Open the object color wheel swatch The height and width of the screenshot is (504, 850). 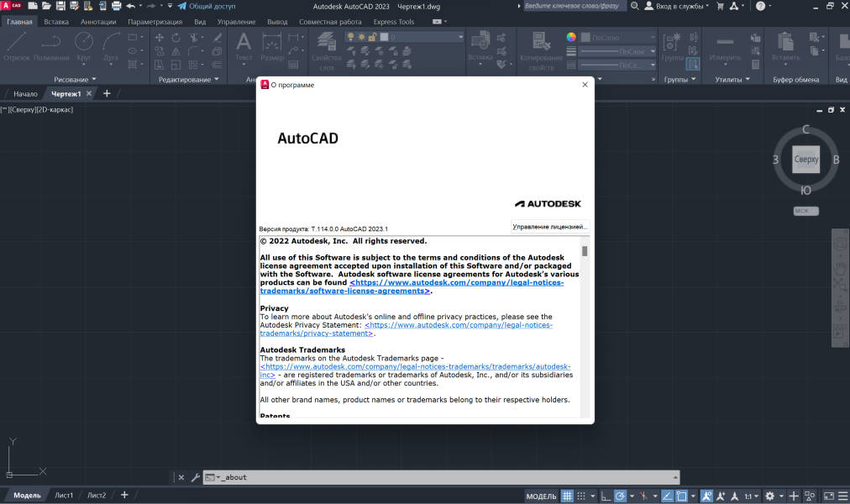point(571,38)
